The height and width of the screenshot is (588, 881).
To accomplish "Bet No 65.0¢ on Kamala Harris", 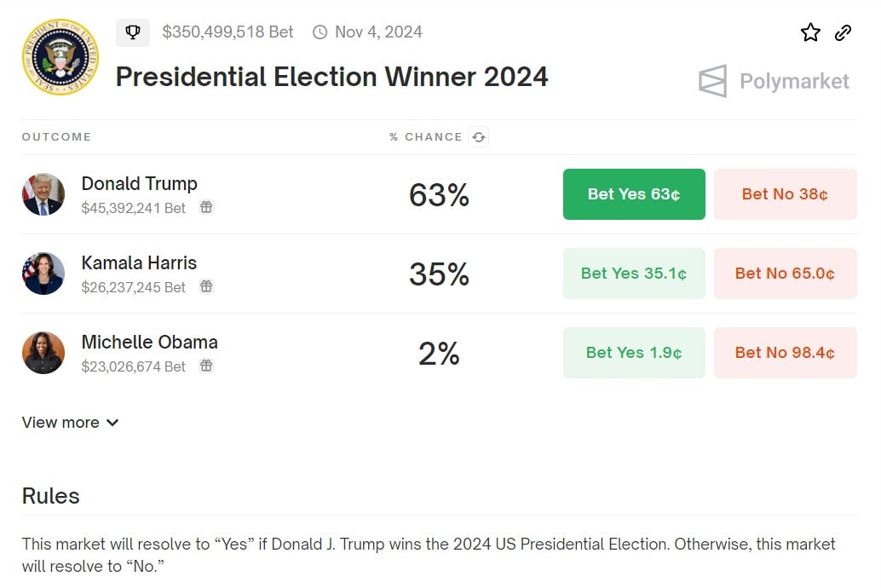I will (785, 274).
